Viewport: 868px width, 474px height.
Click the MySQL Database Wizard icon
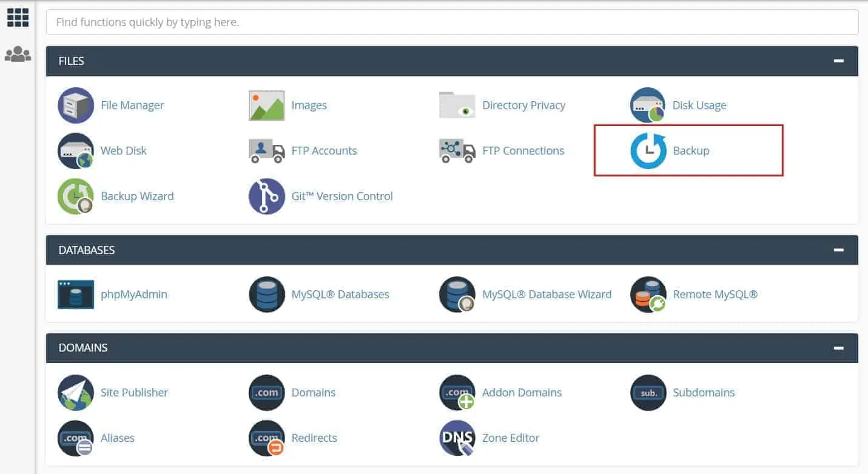tap(457, 295)
